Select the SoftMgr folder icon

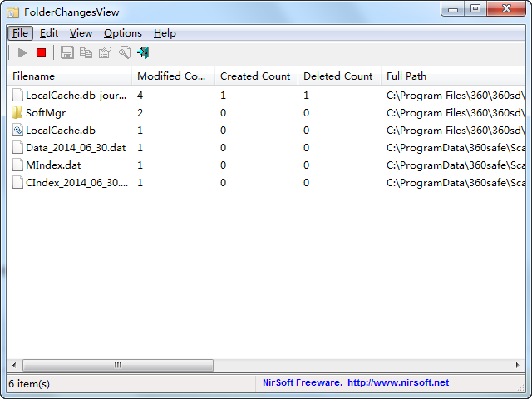[17, 113]
